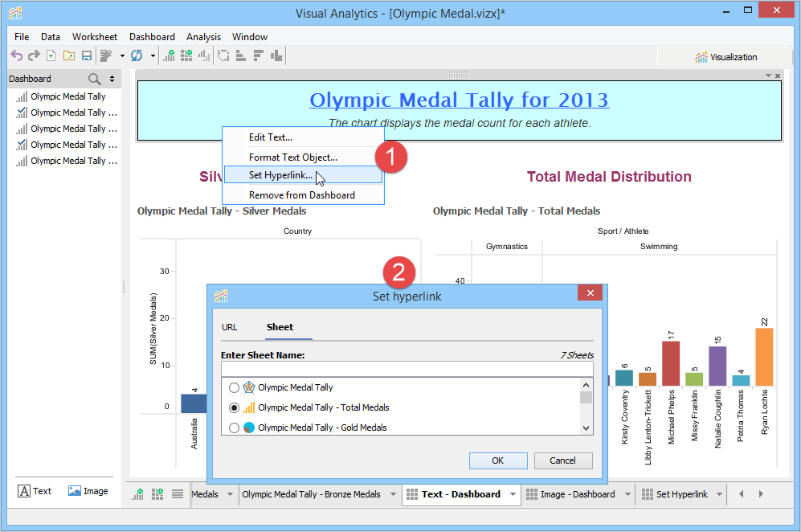Click the Redo arrow icon
801x532 pixels.
(34, 55)
